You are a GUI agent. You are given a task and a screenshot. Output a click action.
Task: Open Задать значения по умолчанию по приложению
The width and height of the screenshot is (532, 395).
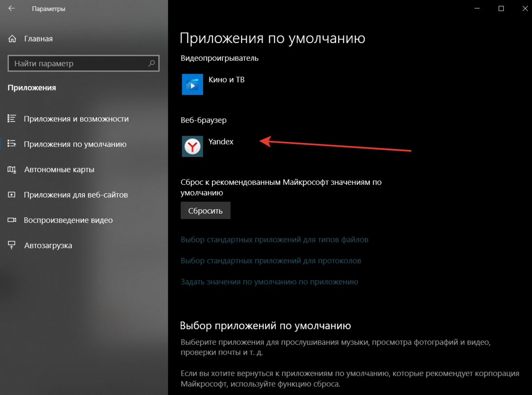(270, 282)
